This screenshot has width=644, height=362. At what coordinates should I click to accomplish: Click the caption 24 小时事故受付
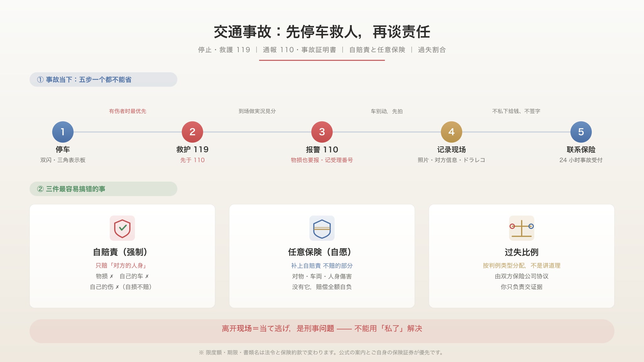(x=581, y=160)
